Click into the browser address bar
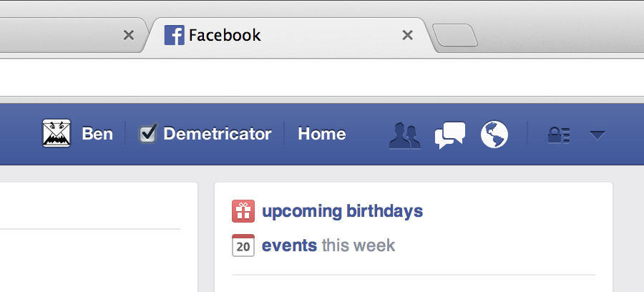This screenshot has height=292, width=644. tap(322, 77)
